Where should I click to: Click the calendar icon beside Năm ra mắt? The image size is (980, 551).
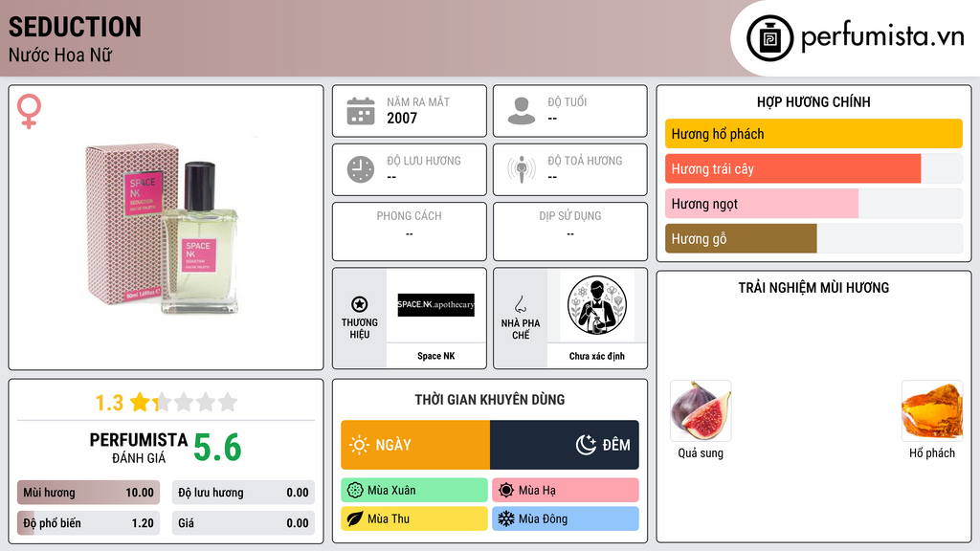click(x=361, y=111)
